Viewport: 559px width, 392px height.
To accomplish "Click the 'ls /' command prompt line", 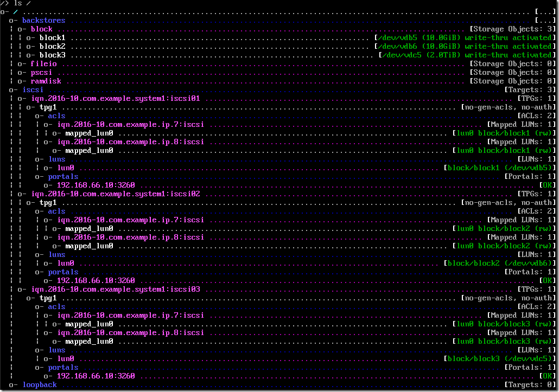I will [x=16, y=3].
